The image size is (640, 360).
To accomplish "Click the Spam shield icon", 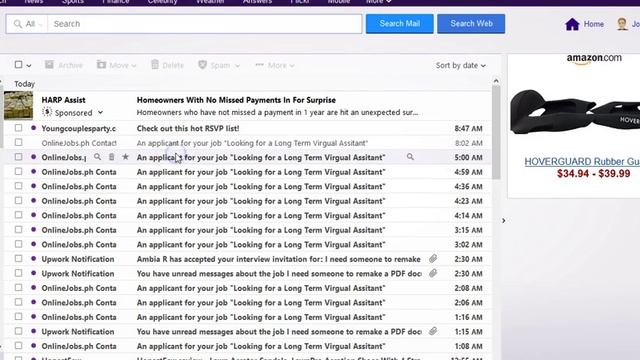I will [202, 64].
